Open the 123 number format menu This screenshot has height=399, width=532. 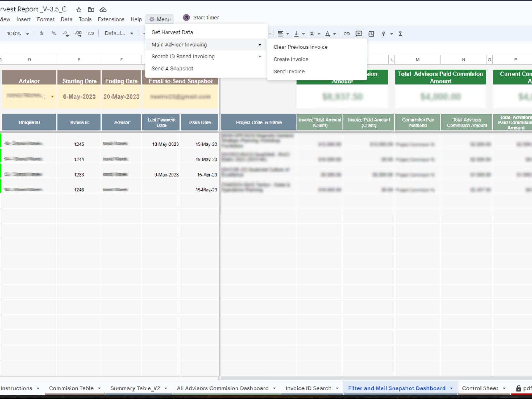[x=91, y=34]
